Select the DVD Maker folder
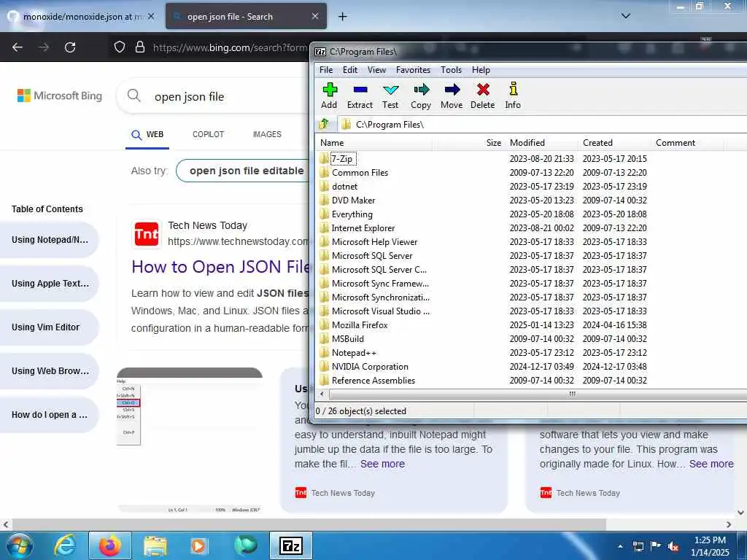Image resolution: width=747 pixels, height=560 pixels. click(353, 200)
